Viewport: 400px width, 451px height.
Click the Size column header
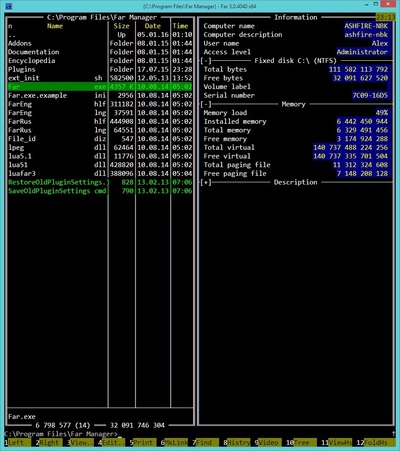coord(122,26)
